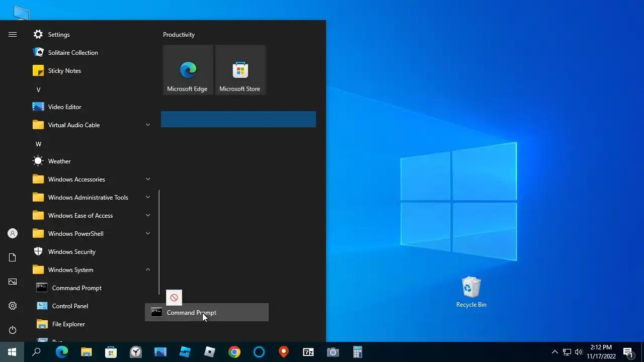644x362 pixels.
Task: Open the Weather app
Action: [92, 161]
